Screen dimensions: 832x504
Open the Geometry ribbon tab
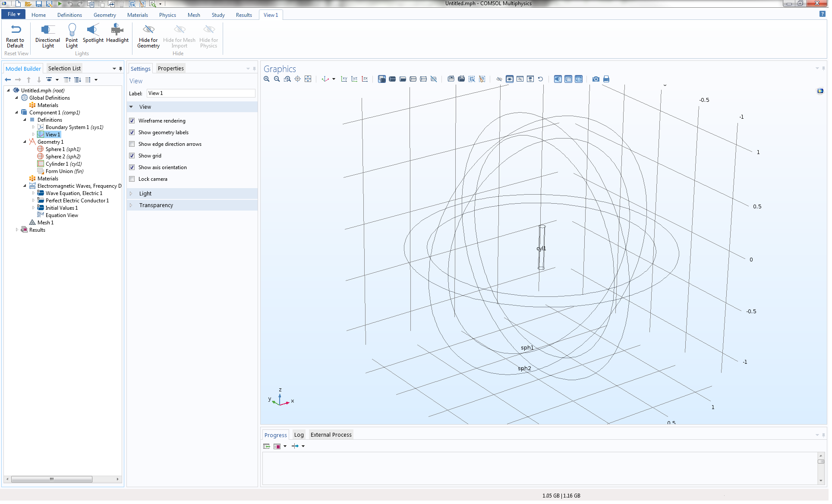tap(104, 15)
